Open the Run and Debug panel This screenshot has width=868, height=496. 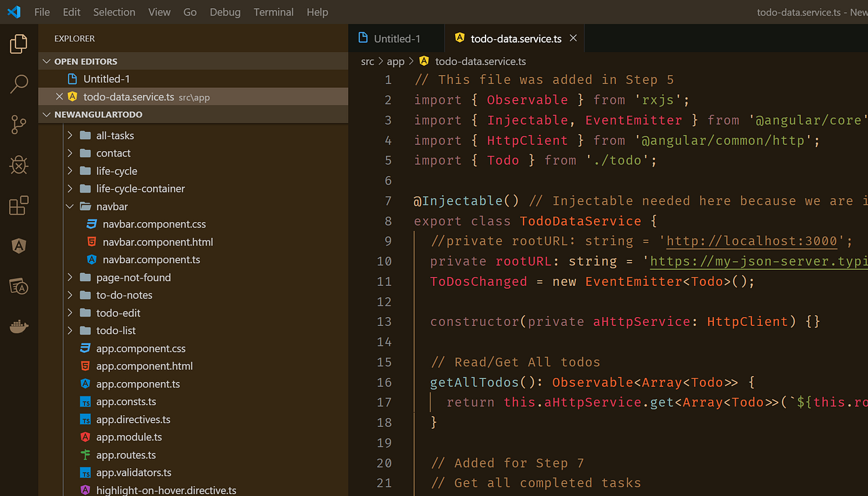[x=18, y=165]
